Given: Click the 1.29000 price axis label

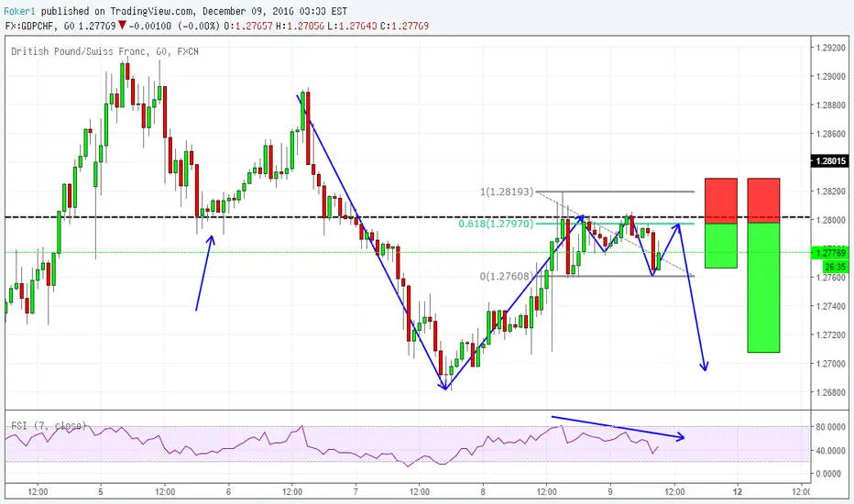Looking at the screenshot, I should (830, 77).
